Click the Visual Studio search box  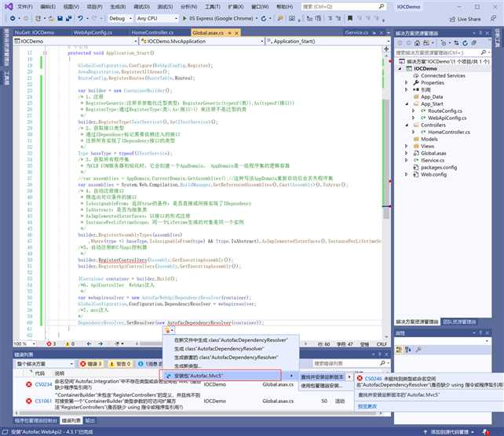point(343,6)
